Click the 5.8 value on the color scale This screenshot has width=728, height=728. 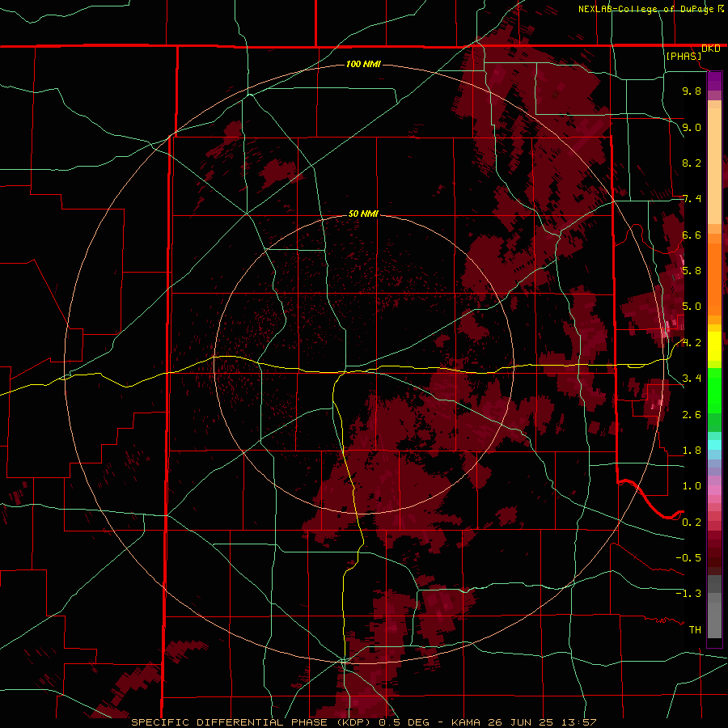[x=692, y=271]
